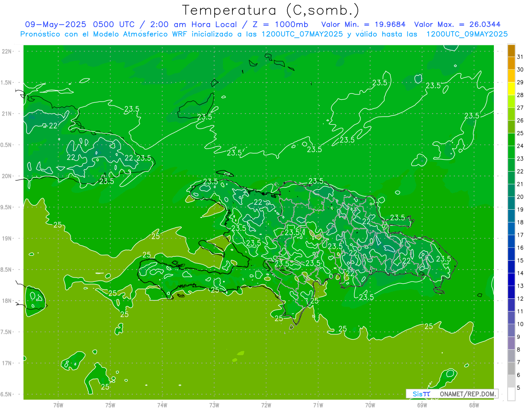This screenshot has width=532, height=411.
Task: Click the '19N' latitude axis label
Action: point(7,239)
